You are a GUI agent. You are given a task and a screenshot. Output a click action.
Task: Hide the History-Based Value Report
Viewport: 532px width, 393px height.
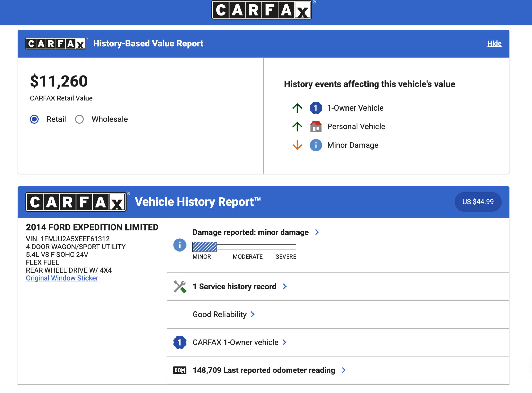(494, 43)
